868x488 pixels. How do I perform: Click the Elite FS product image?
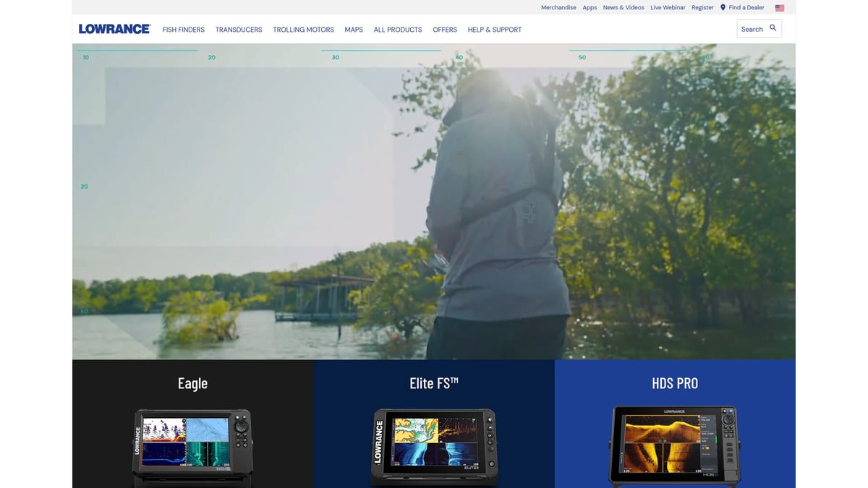point(433,443)
